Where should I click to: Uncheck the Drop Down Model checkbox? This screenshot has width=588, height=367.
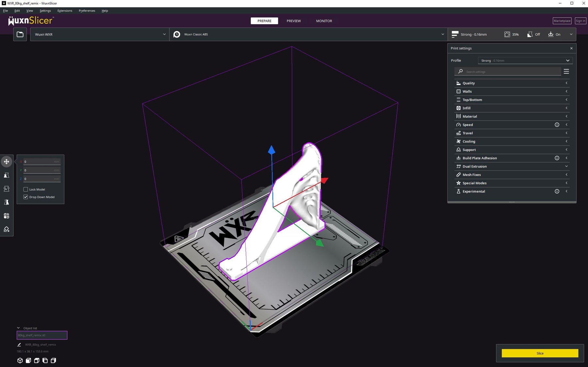25,197
